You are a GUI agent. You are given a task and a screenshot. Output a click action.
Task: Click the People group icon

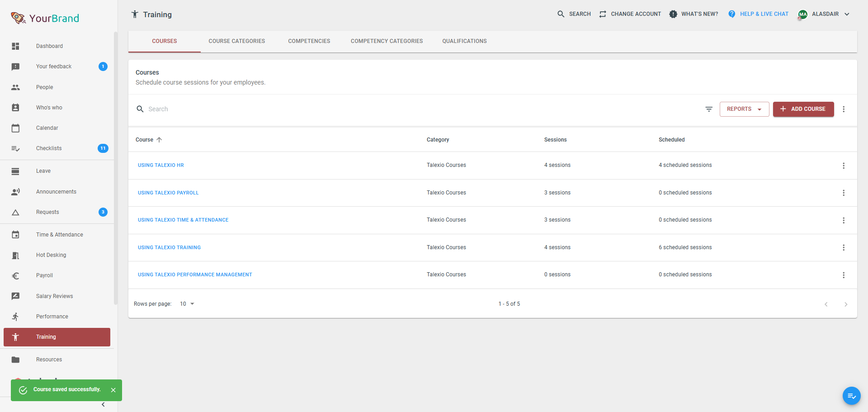point(15,87)
